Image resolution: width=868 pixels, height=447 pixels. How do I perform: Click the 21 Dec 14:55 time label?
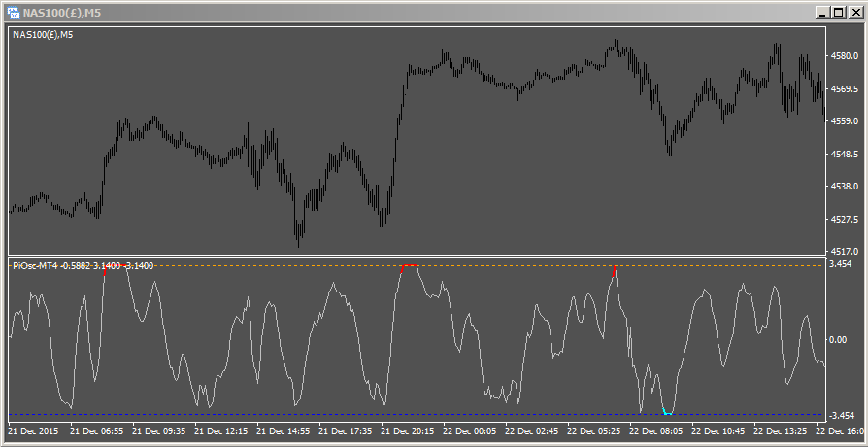tap(283, 430)
